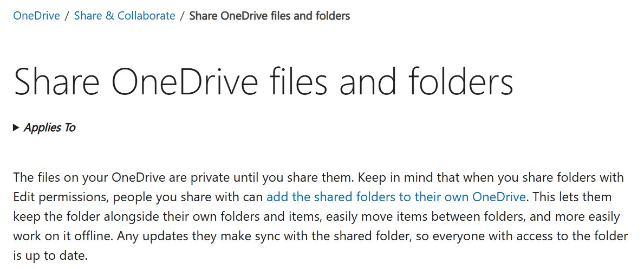Go to Share & Collaborate breadcrumb

pos(125,16)
